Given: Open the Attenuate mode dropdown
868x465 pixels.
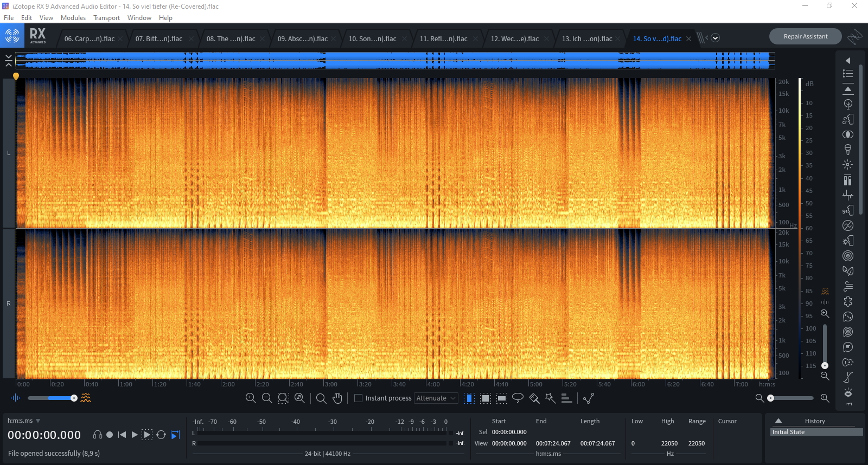Looking at the screenshot, I should pos(436,398).
